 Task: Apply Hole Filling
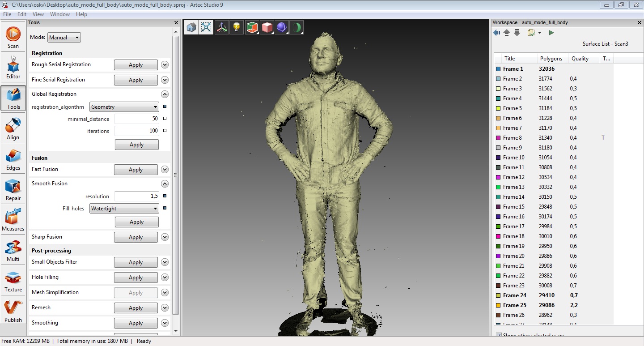coord(136,278)
